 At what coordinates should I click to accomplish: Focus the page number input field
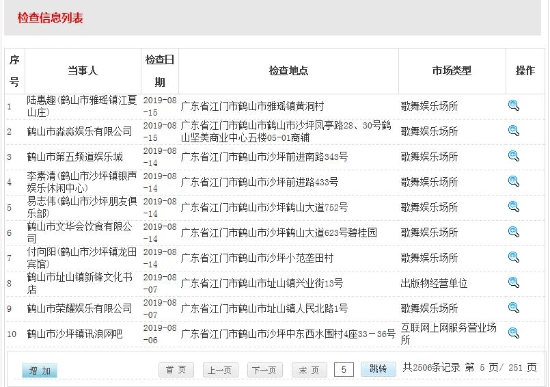344,369
